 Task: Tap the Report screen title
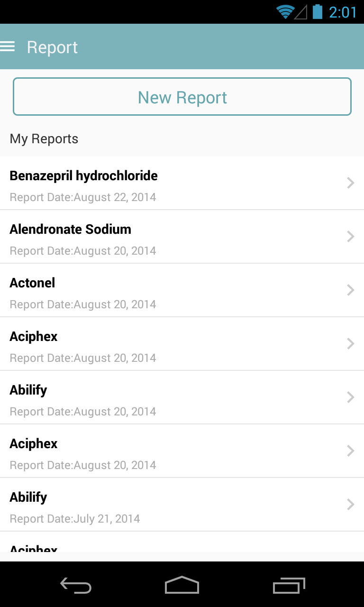click(52, 47)
